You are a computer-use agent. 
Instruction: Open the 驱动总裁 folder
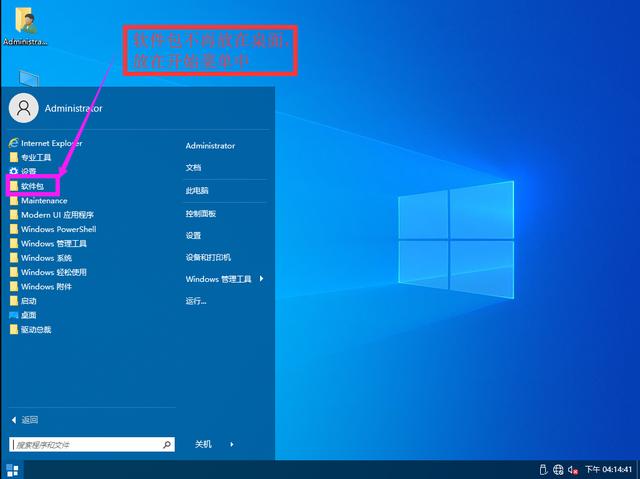tap(31, 329)
